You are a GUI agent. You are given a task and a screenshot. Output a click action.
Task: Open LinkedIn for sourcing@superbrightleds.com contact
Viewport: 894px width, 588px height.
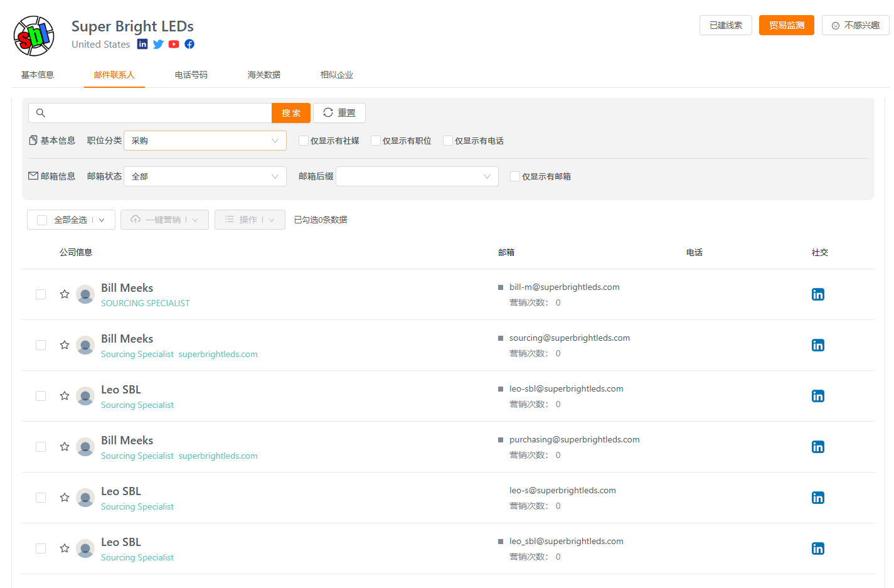pos(818,345)
